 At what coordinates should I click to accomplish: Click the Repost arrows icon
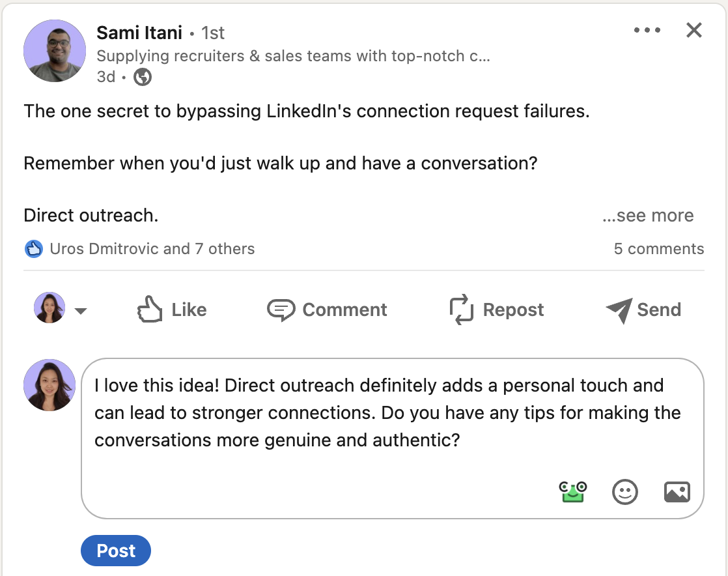point(461,310)
